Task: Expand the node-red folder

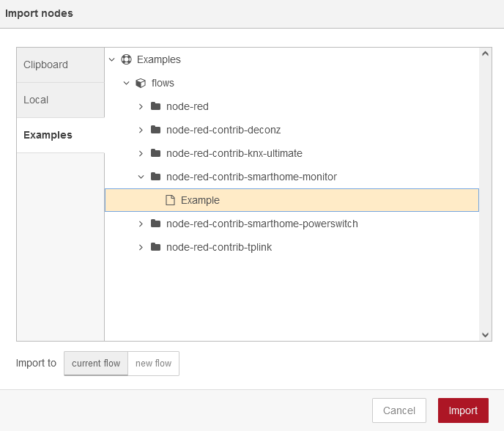Action: [x=141, y=106]
